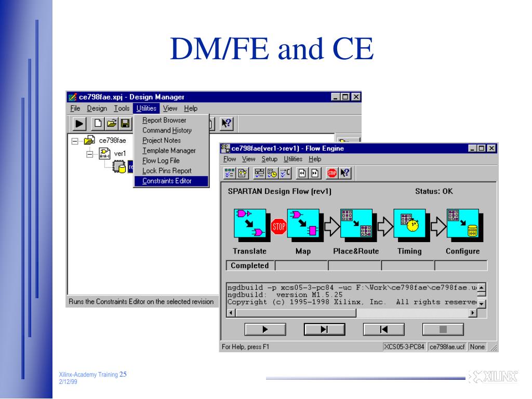Click the ngdbuild version M1.5.25 log line
The width and height of the screenshot is (532, 399).
(285, 295)
